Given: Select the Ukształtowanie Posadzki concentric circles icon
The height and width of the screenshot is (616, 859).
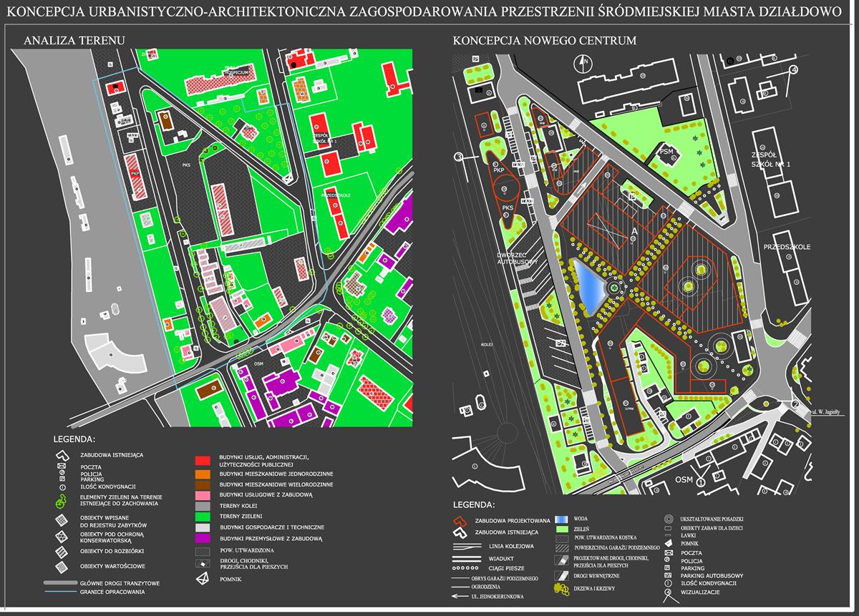Looking at the screenshot, I should tap(667, 517).
